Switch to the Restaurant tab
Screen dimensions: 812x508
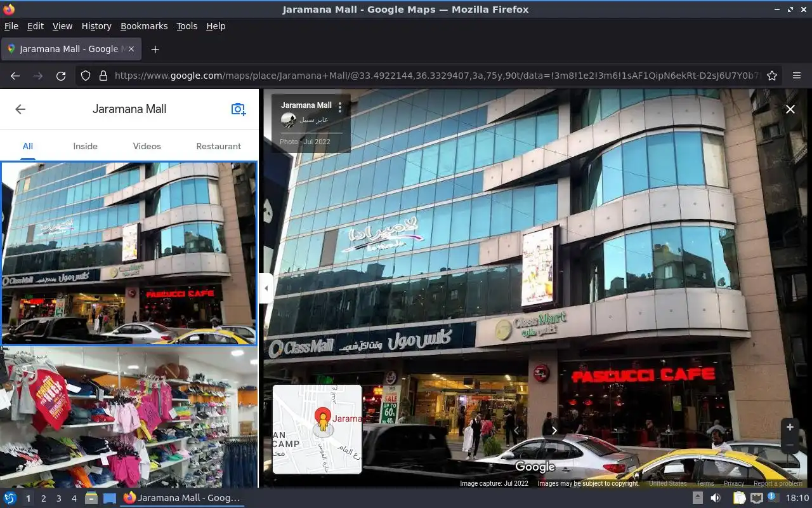pos(218,146)
